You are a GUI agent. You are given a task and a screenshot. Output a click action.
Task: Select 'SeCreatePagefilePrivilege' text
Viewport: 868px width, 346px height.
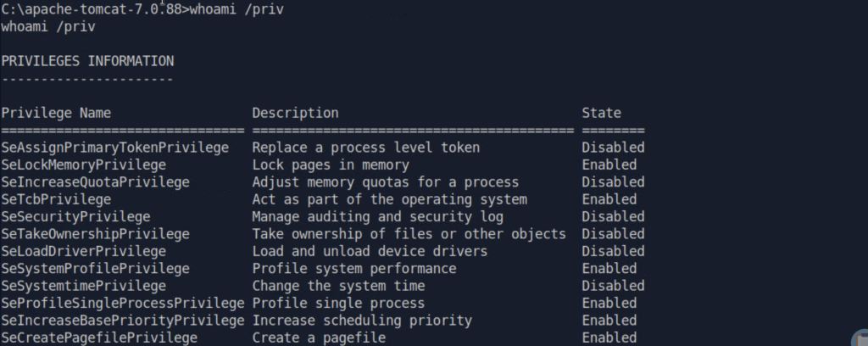[99, 338]
